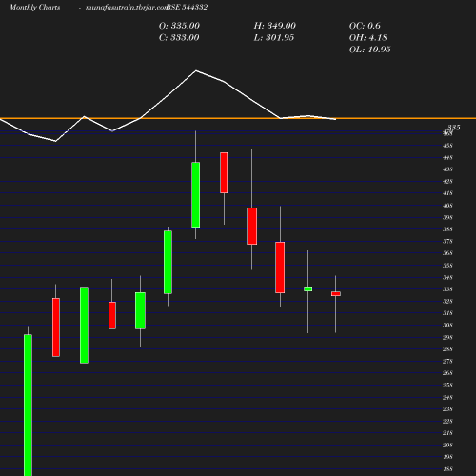Click the 425 price axis label
The width and height of the screenshot is (476, 476).
447,182
